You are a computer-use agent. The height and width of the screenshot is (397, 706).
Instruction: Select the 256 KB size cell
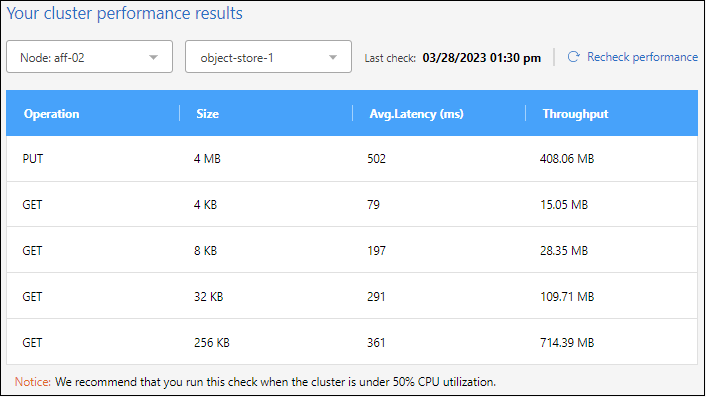click(x=212, y=343)
